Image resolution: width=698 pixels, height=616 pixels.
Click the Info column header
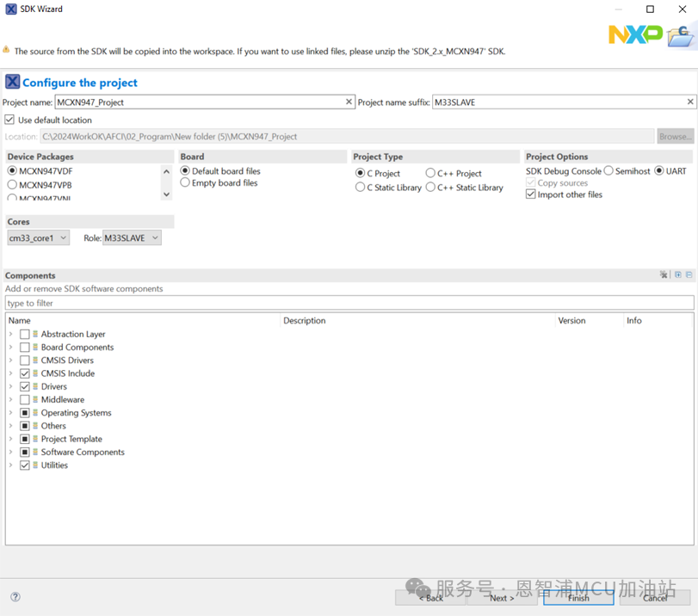click(x=658, y=320)
